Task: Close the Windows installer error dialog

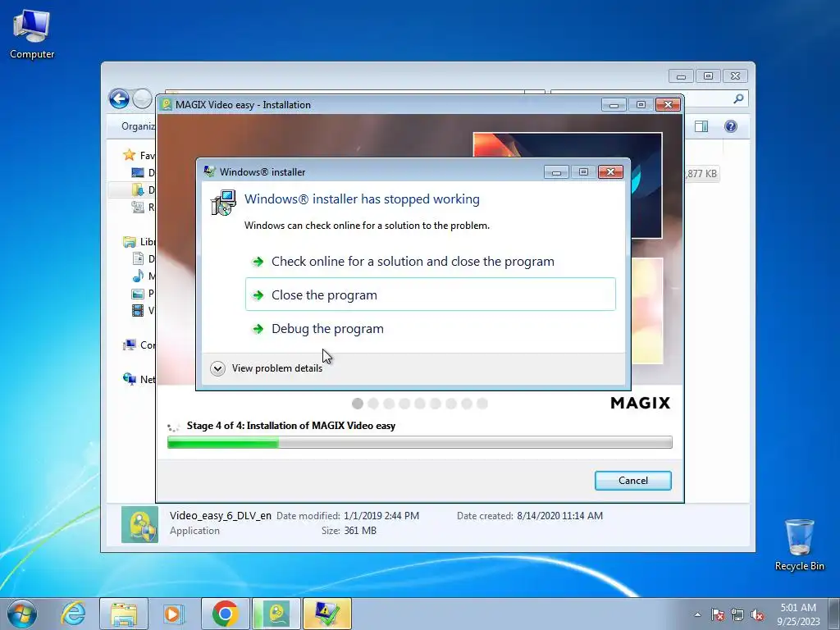Action: [x=610, y=172]
